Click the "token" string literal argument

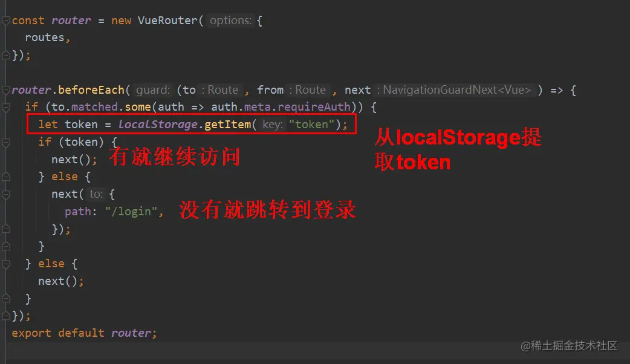(311, 125)
